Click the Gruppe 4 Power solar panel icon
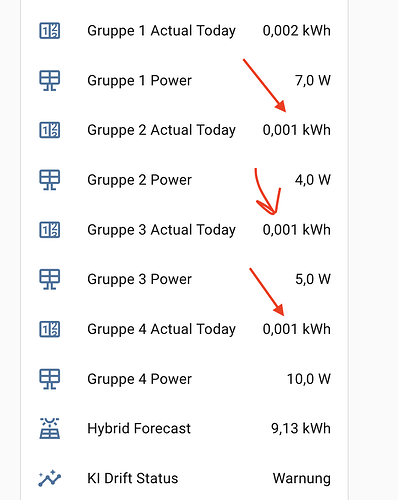Image resolution: width=398 pixels, height=500 pixels. pos(50,379)
